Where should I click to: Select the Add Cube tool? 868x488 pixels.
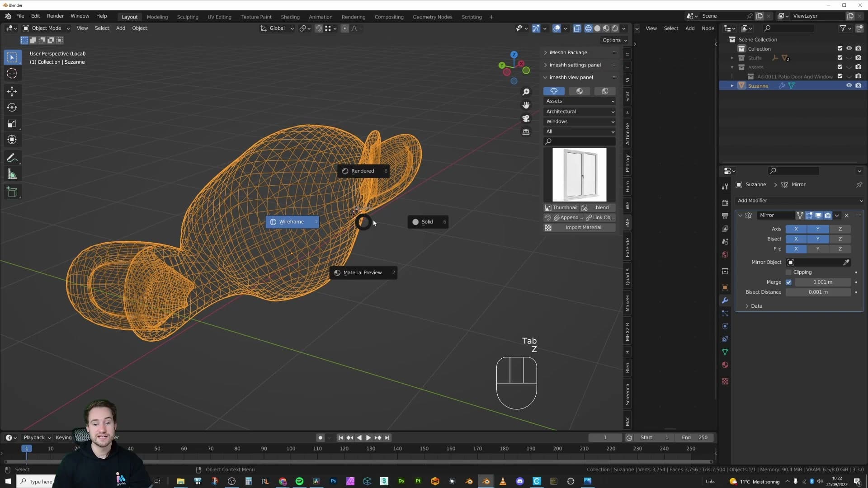pos(12,192)
